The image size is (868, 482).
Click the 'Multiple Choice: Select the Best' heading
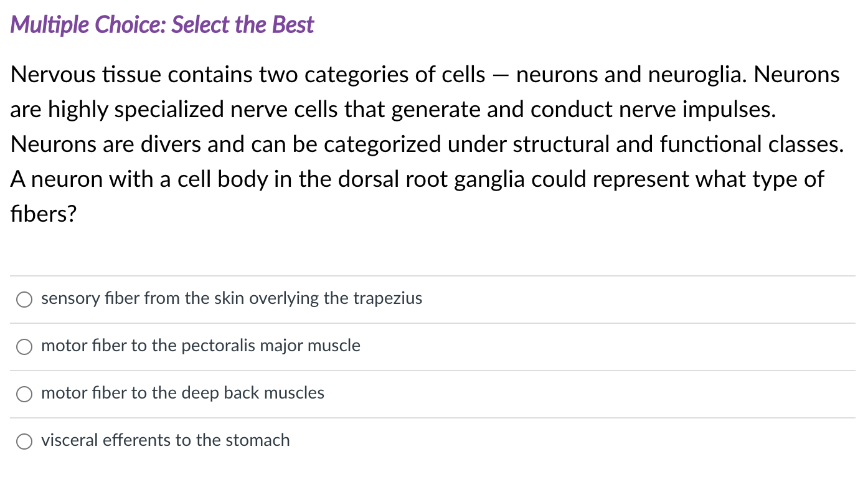[x=162, y=24]
